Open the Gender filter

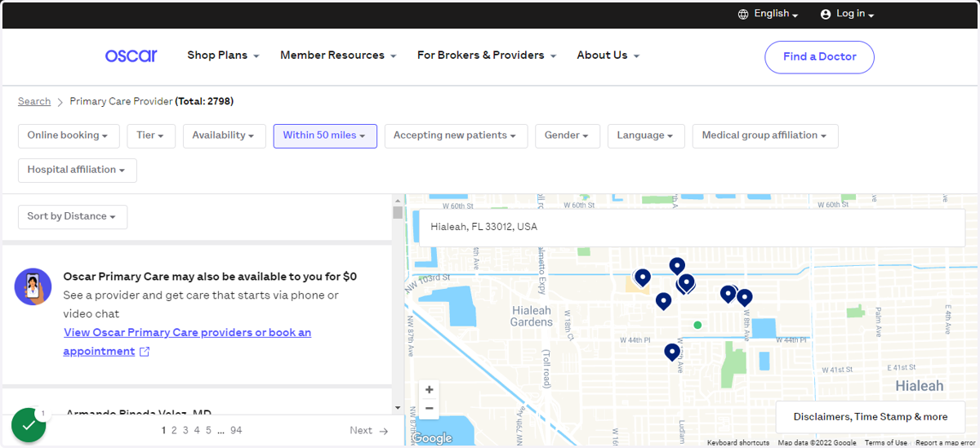pyautogui.click(x=568, y=135)
